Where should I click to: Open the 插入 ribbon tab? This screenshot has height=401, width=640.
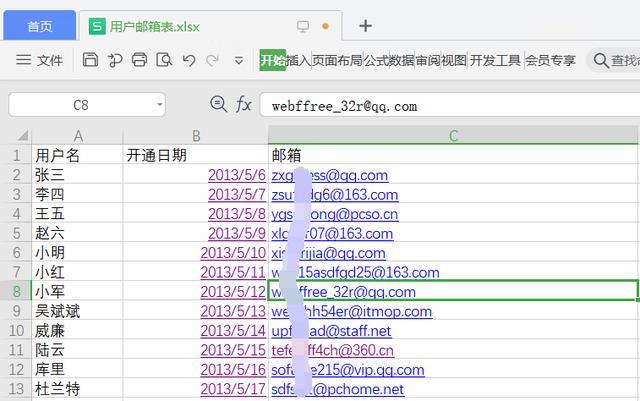298,60
